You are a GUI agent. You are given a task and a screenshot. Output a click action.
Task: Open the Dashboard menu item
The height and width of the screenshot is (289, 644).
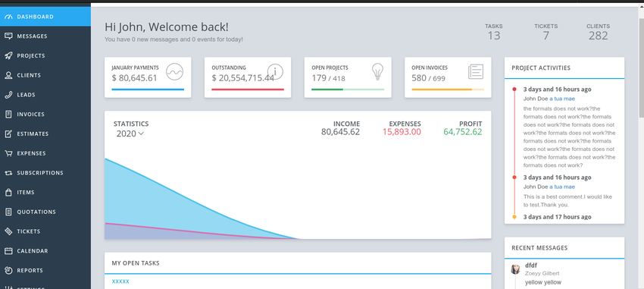[45, 17]
